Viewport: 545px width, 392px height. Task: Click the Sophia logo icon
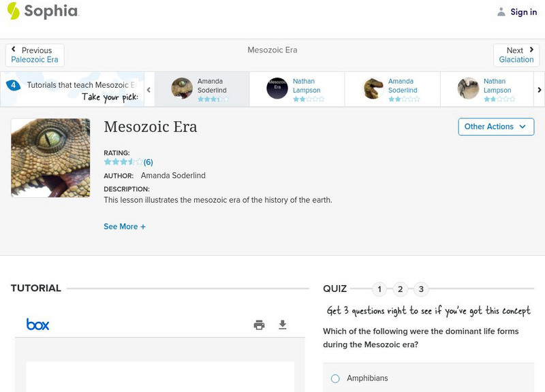[13, 11]
